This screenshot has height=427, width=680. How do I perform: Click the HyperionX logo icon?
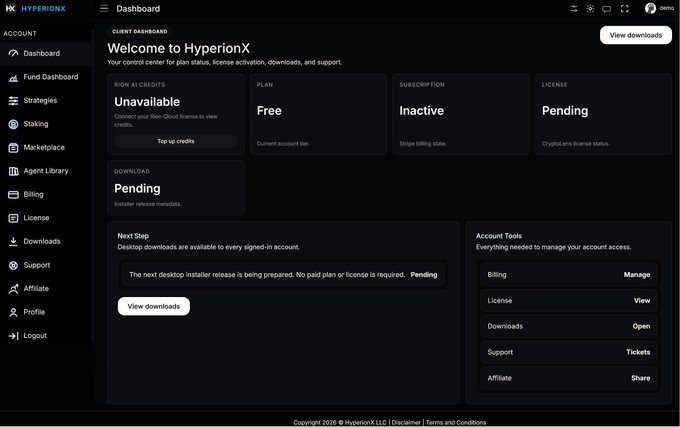click(x=10, y=8)
